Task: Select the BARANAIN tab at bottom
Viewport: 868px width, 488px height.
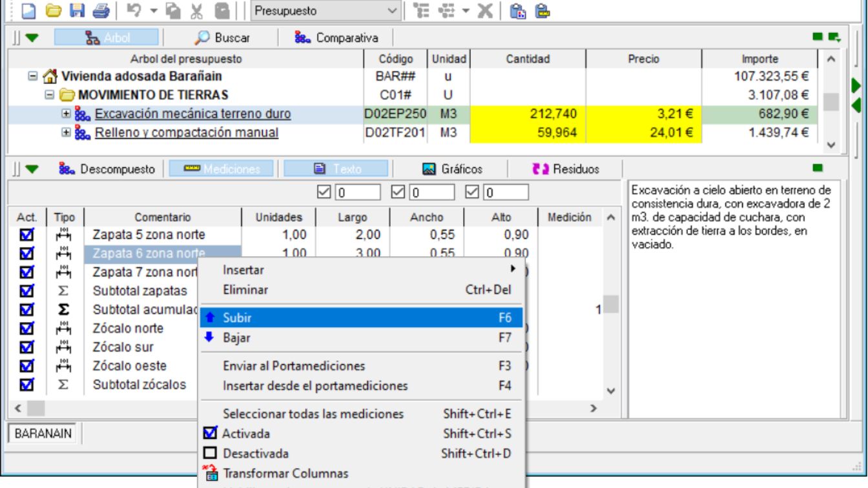Action: point(42,432)
